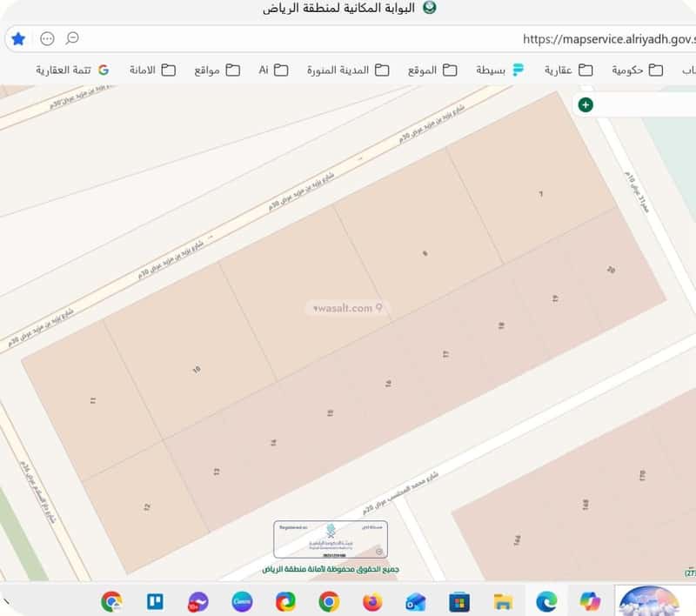Open the Trello app from the taskbar
This screenshot has height=616, width=696.
tap(155, 602)
